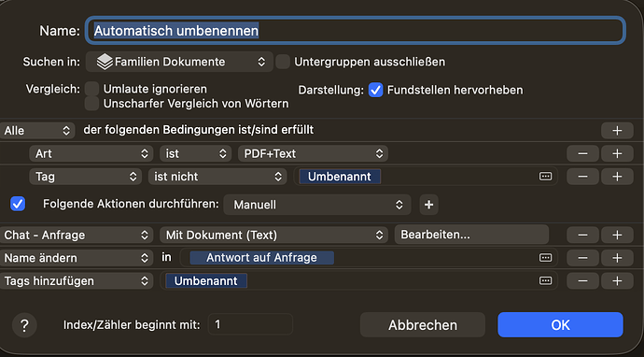Select the 'Umbenannt' token in Tag condition
This screenshot has height=357, width=644.
[340, 177]
